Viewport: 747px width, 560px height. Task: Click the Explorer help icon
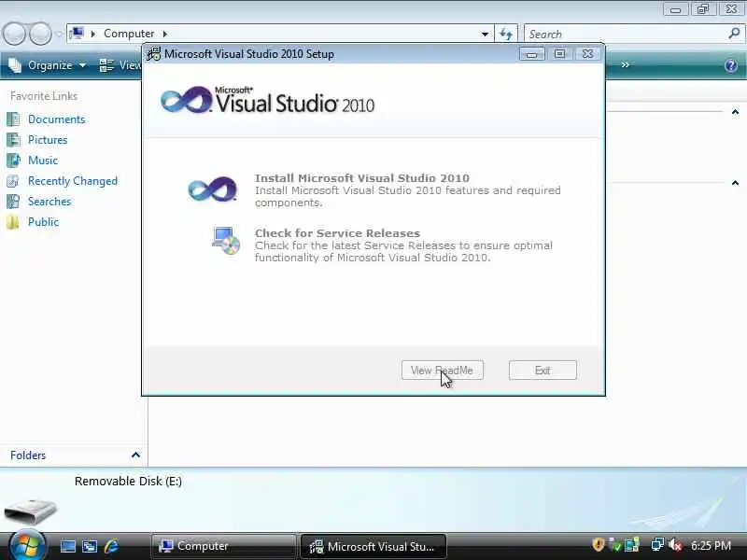click(x=731, y=65)
